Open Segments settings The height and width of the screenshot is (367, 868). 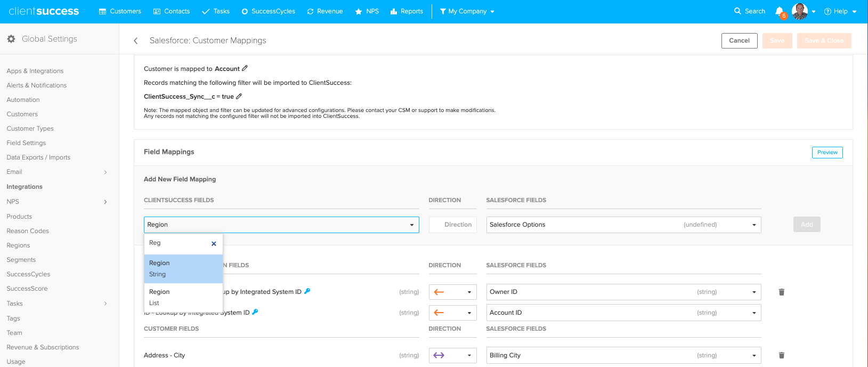[x=21, y=260]
